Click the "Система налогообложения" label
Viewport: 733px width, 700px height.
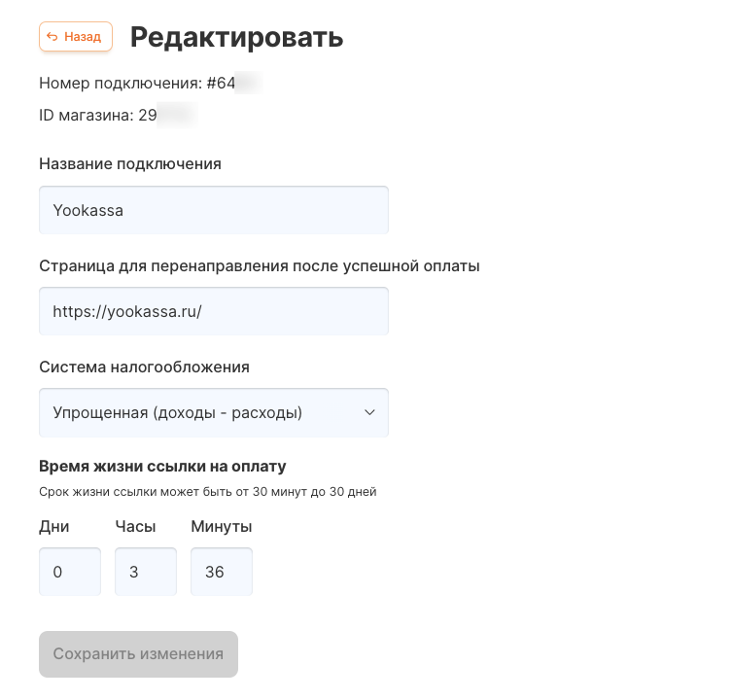click(x=144, y=367)
